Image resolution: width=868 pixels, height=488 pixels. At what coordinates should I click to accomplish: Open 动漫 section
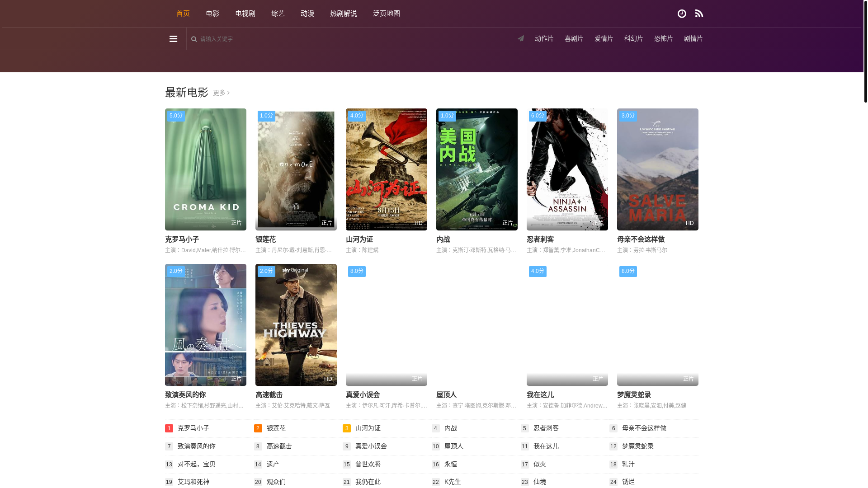[307, 14]
